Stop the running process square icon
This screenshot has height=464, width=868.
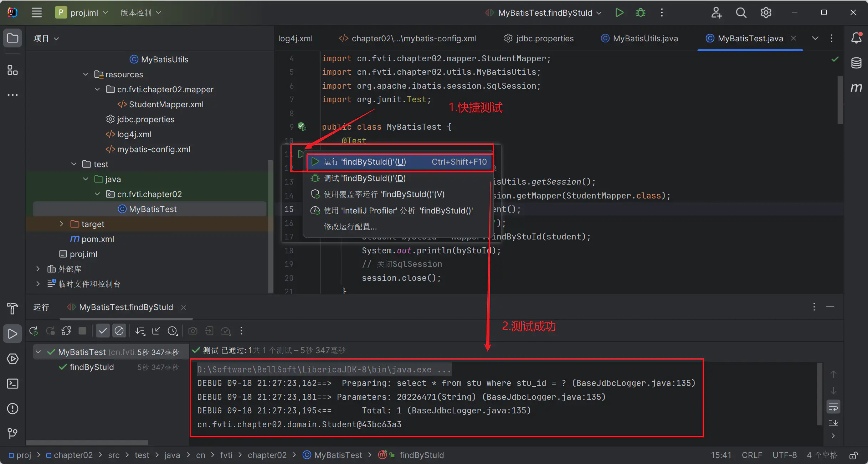pyautogui.click(x=82, y=331)
